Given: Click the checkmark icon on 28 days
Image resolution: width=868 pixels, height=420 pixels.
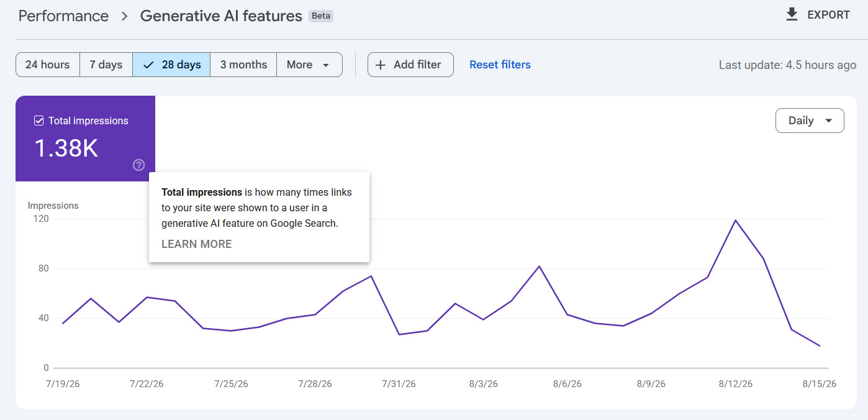Looking at the screenshot, I should 148,65.
